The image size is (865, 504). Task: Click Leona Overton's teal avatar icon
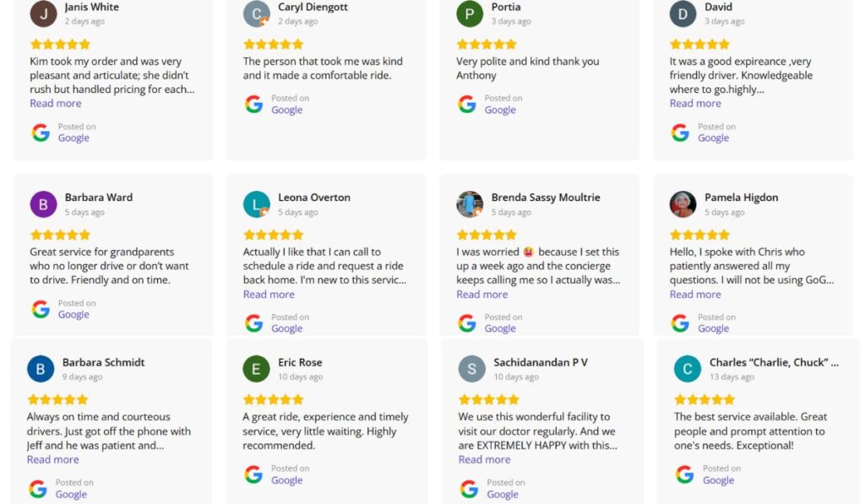(x=257, y=204)
